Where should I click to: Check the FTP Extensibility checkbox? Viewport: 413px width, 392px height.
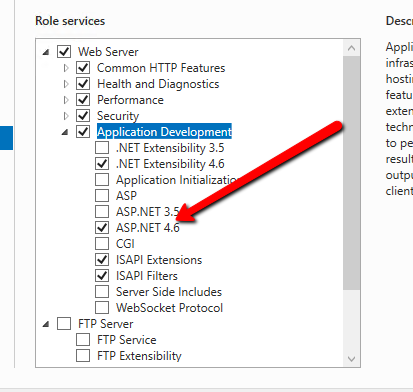tap(83, 356)
